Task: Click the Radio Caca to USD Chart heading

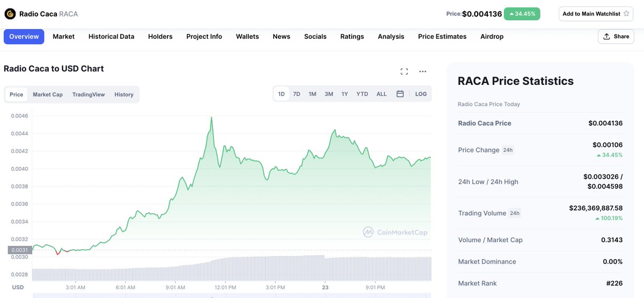Action: point(54,69)
